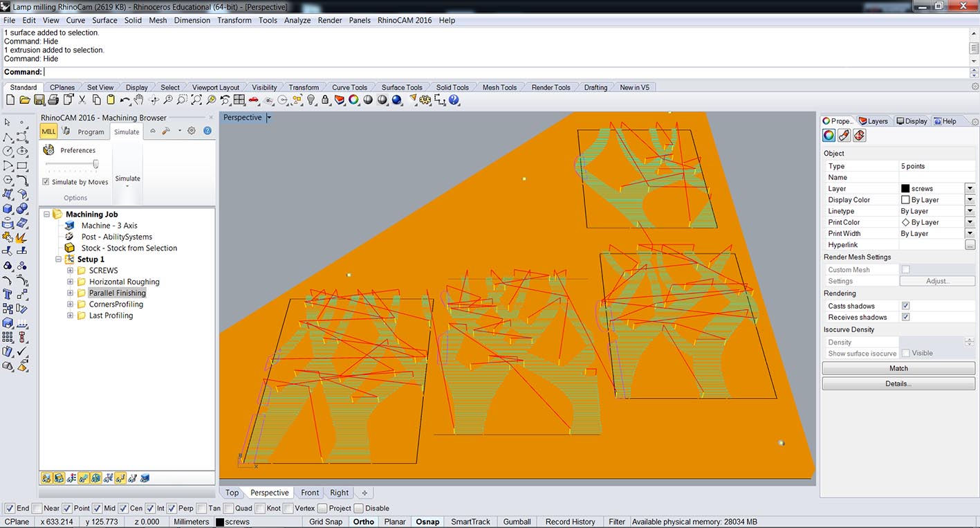980x528 pixels.
Task: Enable the Quad osnap checkbox
Action: [x=229, y=509]
